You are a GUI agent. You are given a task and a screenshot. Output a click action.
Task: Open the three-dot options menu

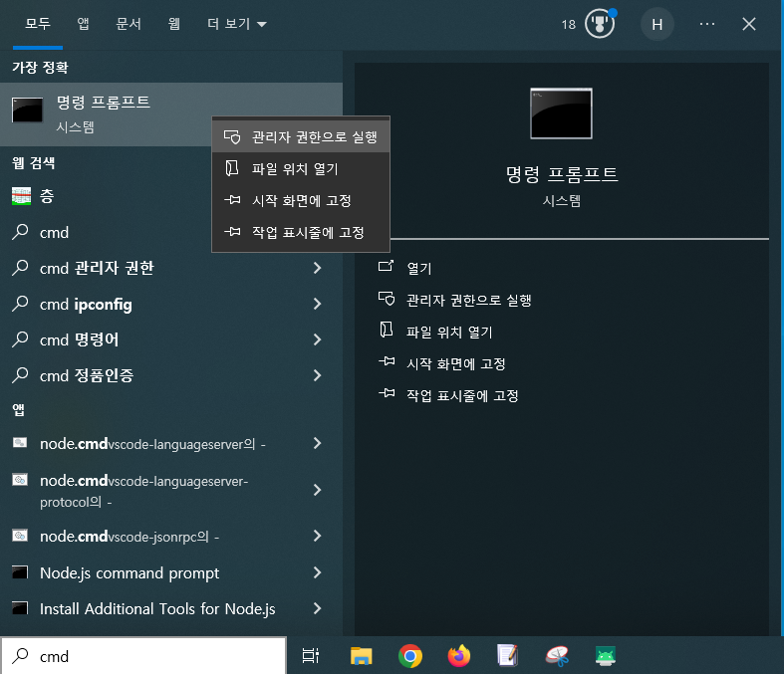tap(707, 24)
